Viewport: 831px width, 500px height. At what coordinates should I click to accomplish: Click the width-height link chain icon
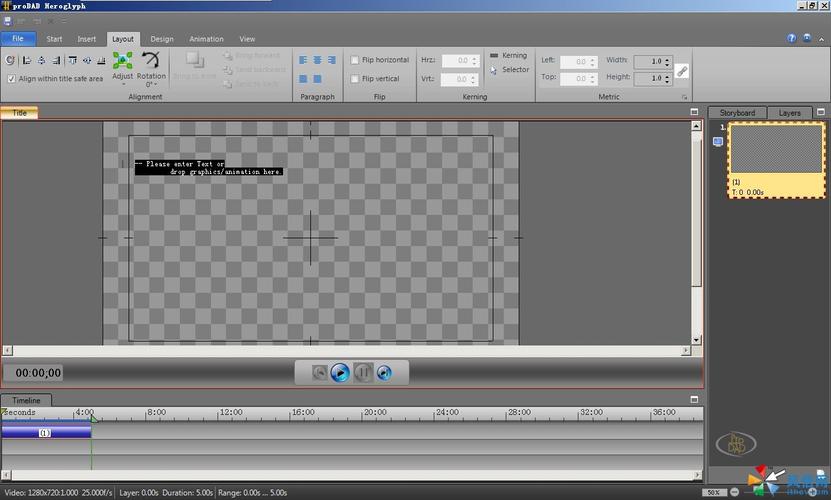click(682, 70)
